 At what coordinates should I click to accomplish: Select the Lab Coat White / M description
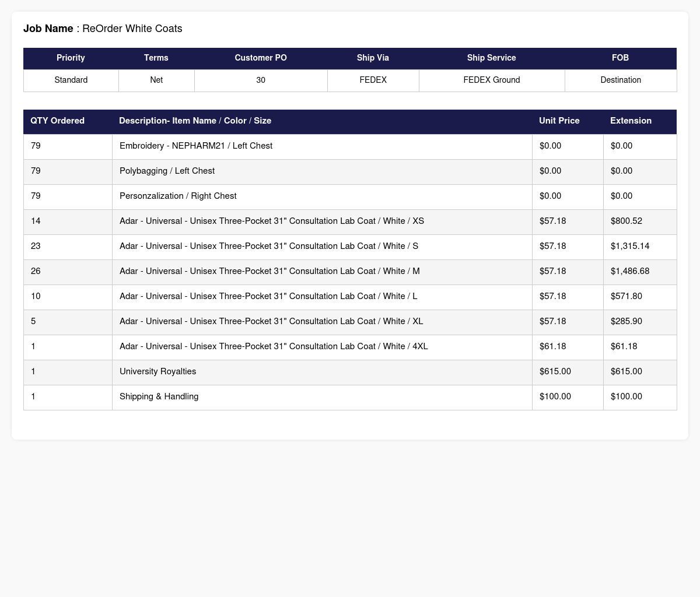[x=269, y=271]
